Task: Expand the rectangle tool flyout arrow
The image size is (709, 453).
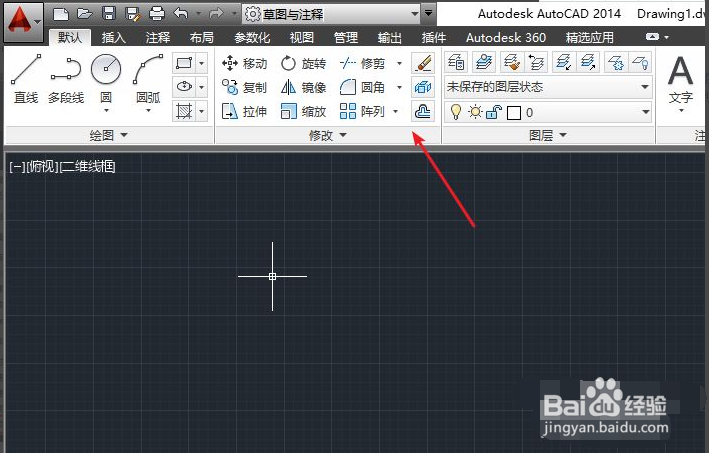Action: 202,63
